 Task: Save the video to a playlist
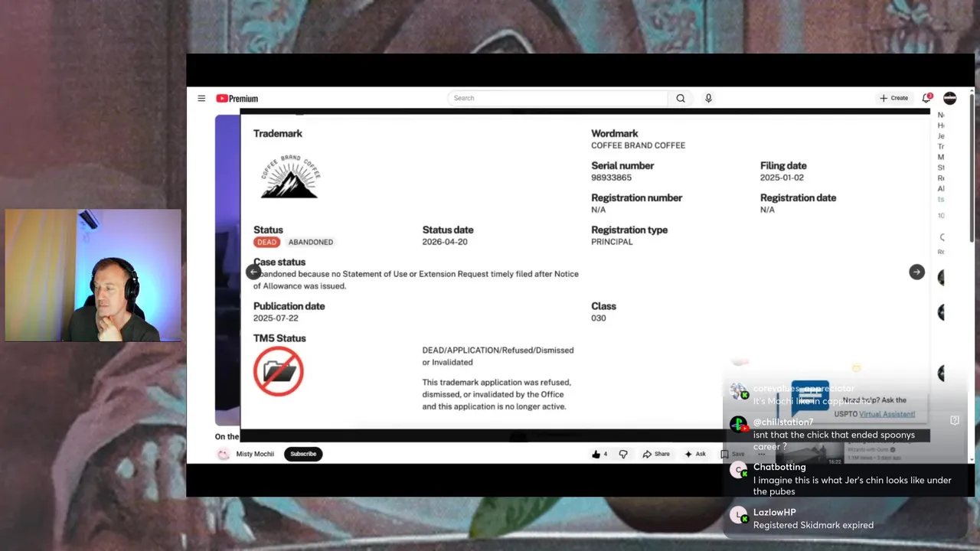733,454
